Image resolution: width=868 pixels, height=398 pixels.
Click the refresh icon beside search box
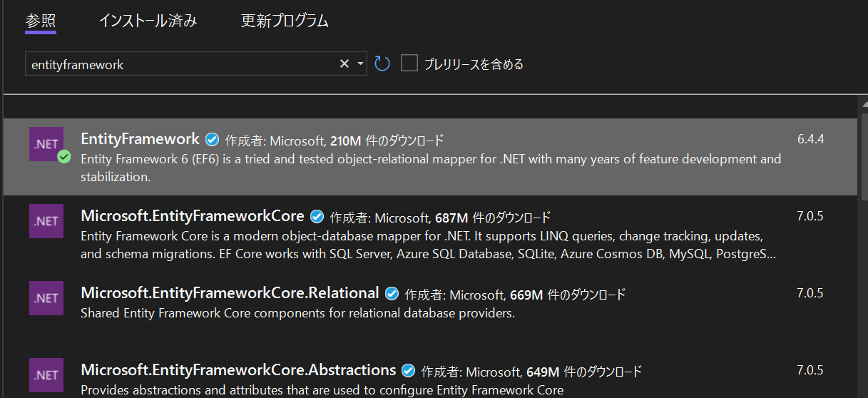click(x=382, y=64)
